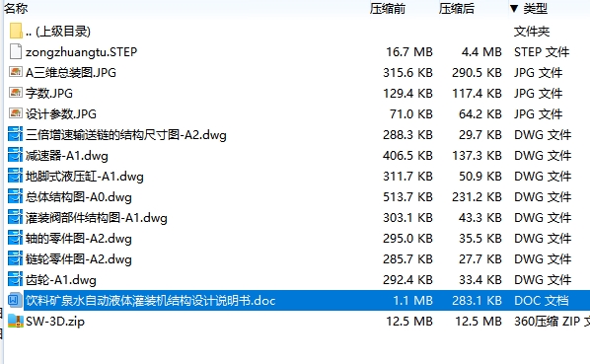Viewport: 590px width, 364px height.
Task: Click the 16.7 MB original size value
Action: coord(409,52)
